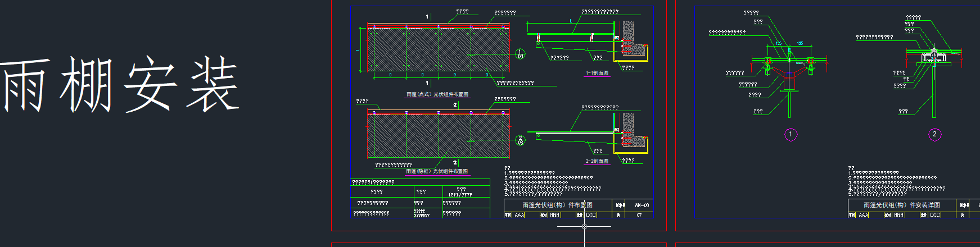Click the YM-00 drawing number cell
This screenshot has height=247, width=980.
(x=641, y=205)
